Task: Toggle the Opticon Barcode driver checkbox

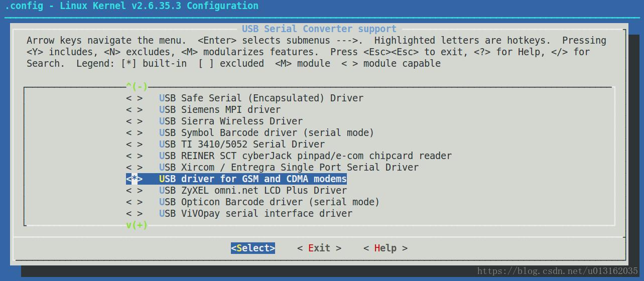Action: pos(134,202)
